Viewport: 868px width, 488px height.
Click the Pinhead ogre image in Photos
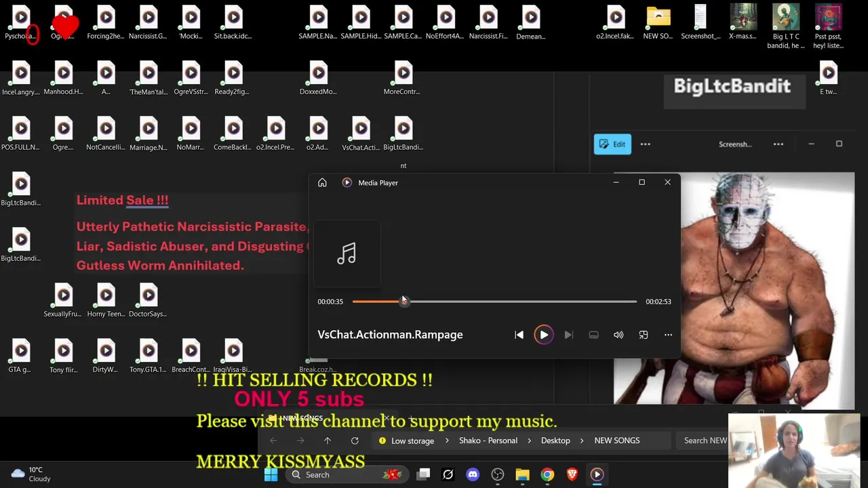point(734,291)
